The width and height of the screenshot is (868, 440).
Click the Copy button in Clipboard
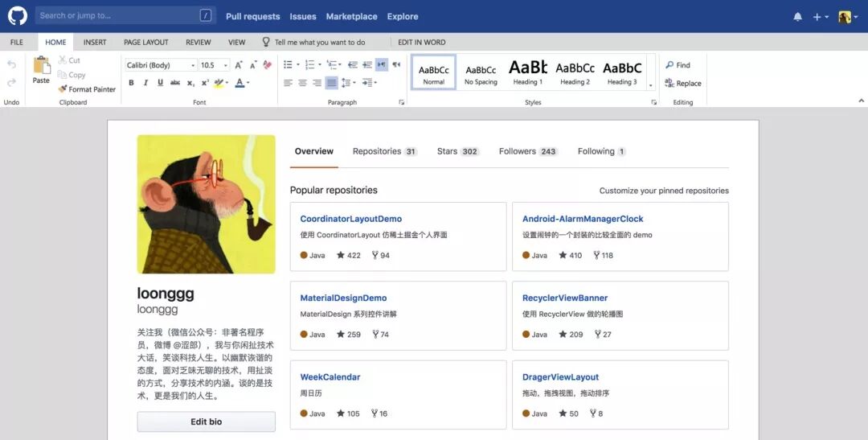tap(72, 75)
